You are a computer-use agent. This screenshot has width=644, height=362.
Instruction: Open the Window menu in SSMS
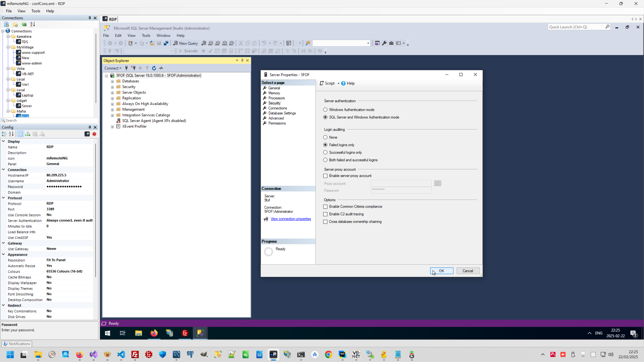coord(163,35)
